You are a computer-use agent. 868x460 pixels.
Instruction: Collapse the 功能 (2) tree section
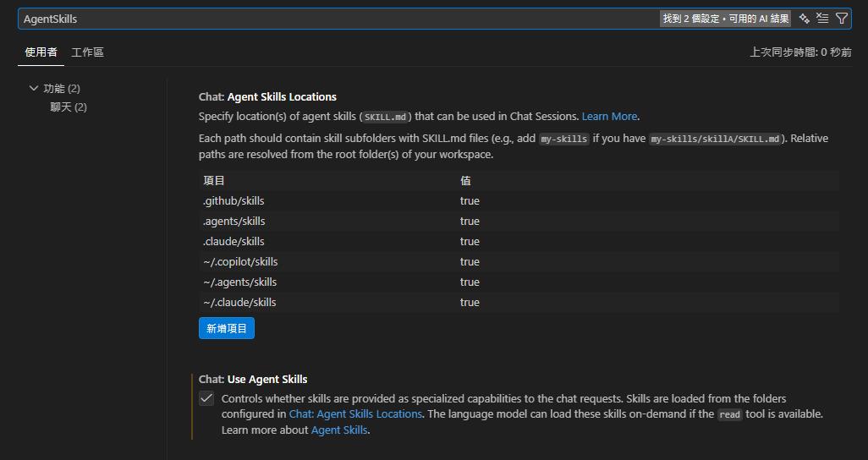pos(34,88)
